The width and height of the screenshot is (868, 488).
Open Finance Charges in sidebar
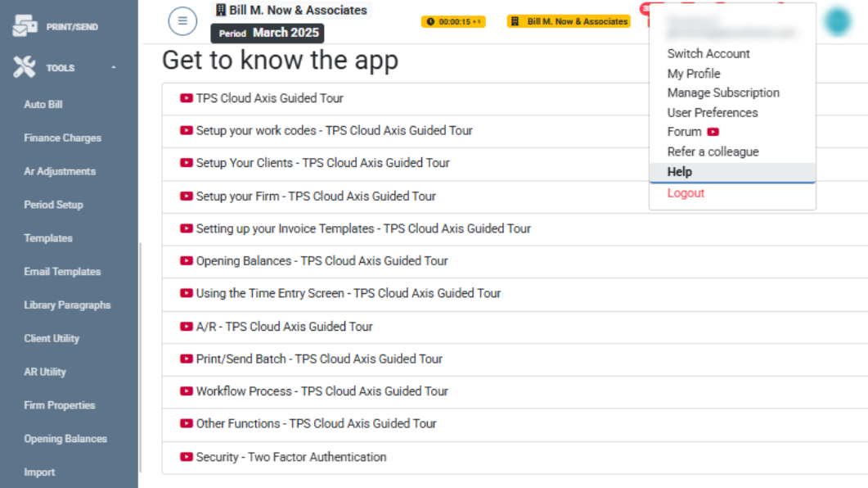pyautogui.click(x=62, y=138)
